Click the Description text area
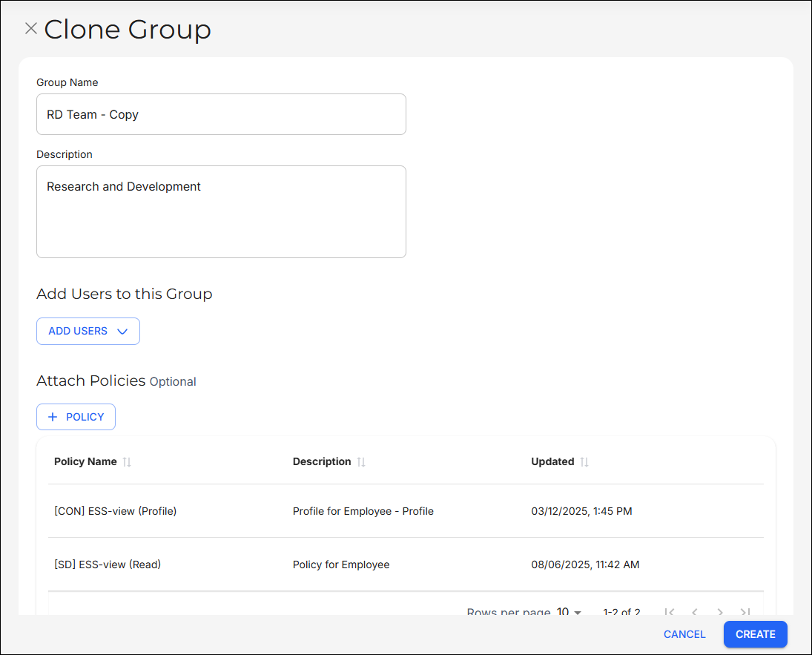 point(221,211)
